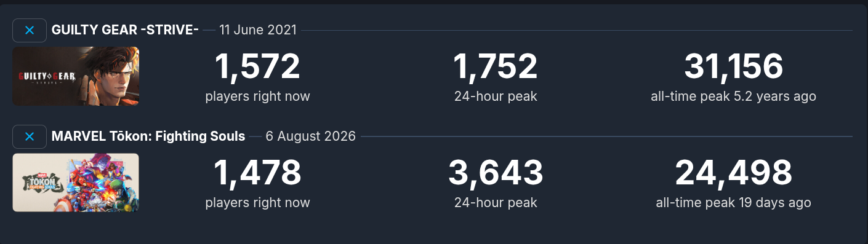Image resolution: width=868 pixels, height=244 pixels.
Task: Click the 1,752 24-hour peak figure
Action: [496, 67]
